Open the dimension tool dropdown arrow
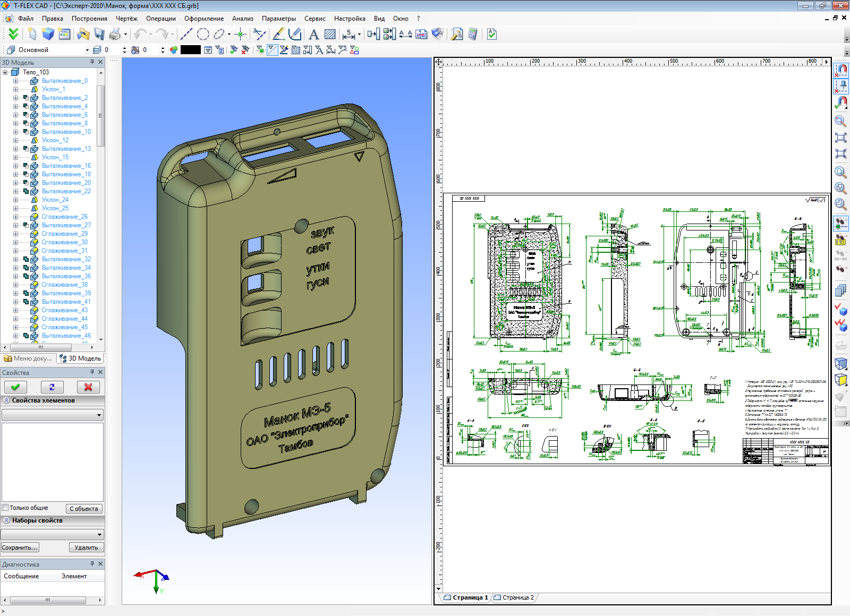Screen dimensions: 850x616 (x=359, y=35)
